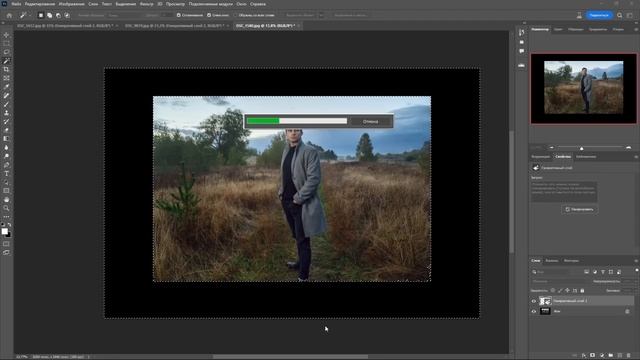Toggle lock all in Layers
The width and height of the screenshot is (640, 360).
[x=582, y=291]
